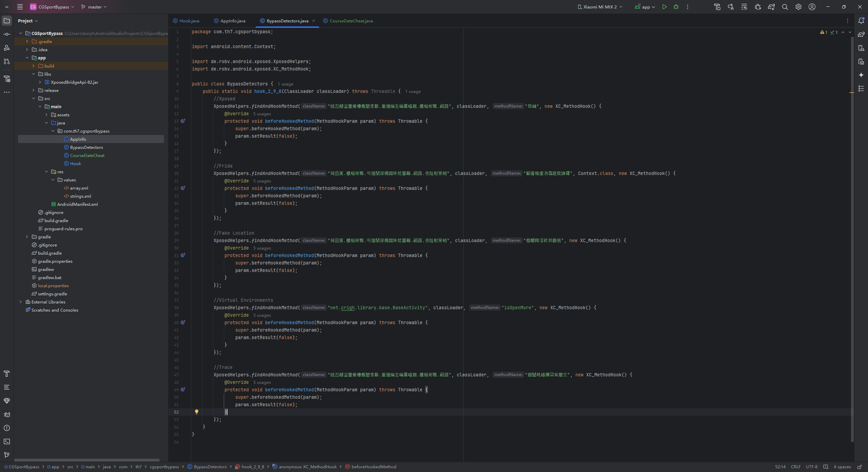The height and width of the screenshot is (472, 868).
Task: Click the override gutter icon on line 13
Action: (x=183, y=121)
